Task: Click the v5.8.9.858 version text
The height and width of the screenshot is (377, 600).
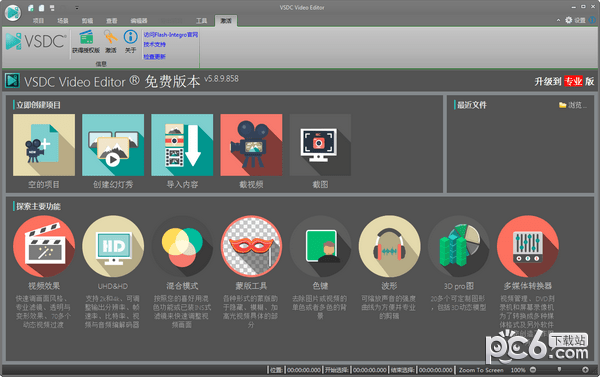Action: [221, 79]
